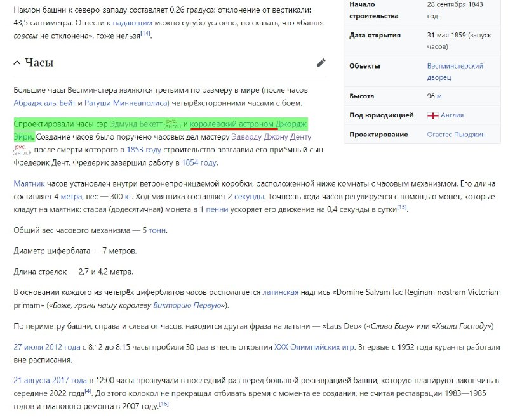Image resolution: width=508 pixels, height=420 pixels.
Task: Open the 1854 году link
Action: pos(199,163)
